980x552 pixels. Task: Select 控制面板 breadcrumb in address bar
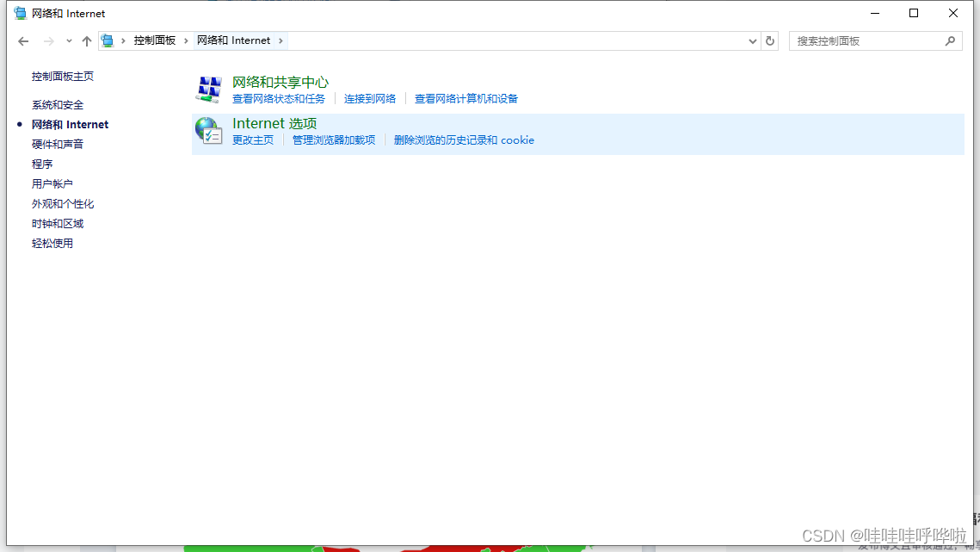pyautogui.click(x=154, y=40)
